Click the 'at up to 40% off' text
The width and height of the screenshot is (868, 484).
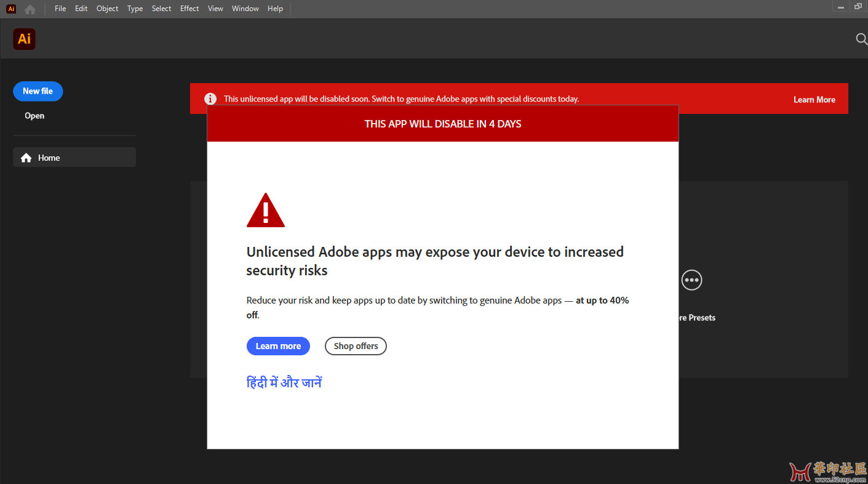pos(437,307)
